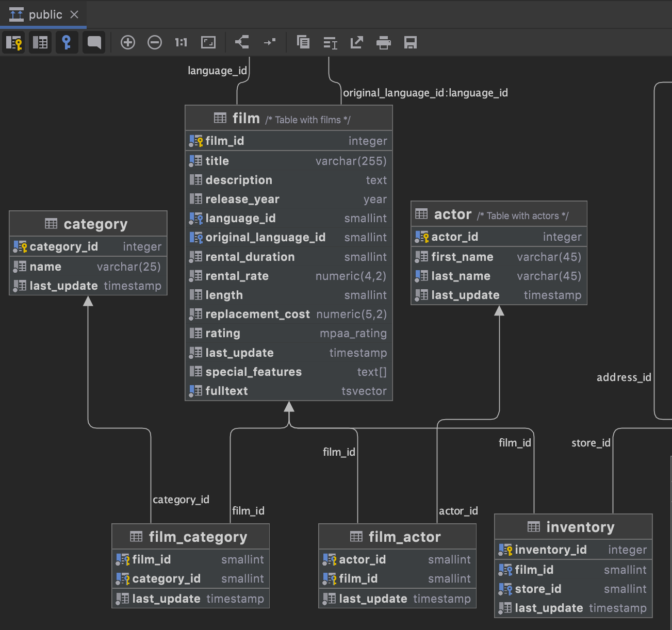Save diagram using floppy disk icon

[x=410, y=42]
